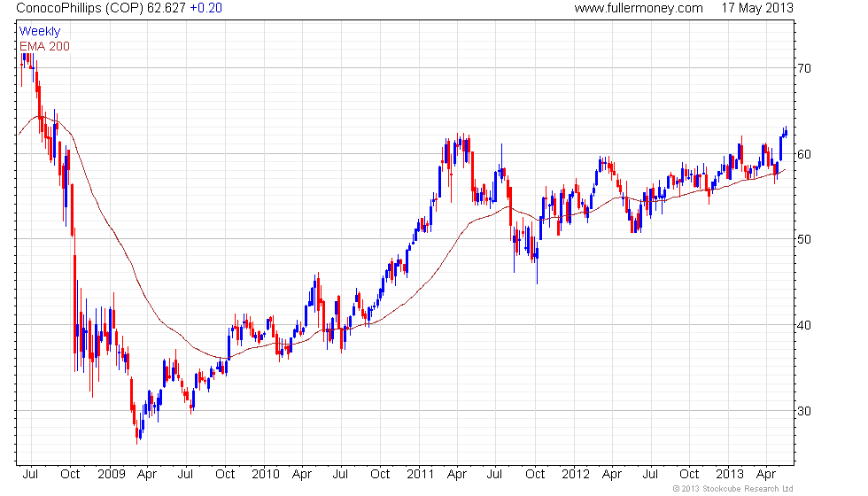This screenshot has width=868, height=496.
Task: Select the 2009 year label on time axis
Action: click(112, 475)
